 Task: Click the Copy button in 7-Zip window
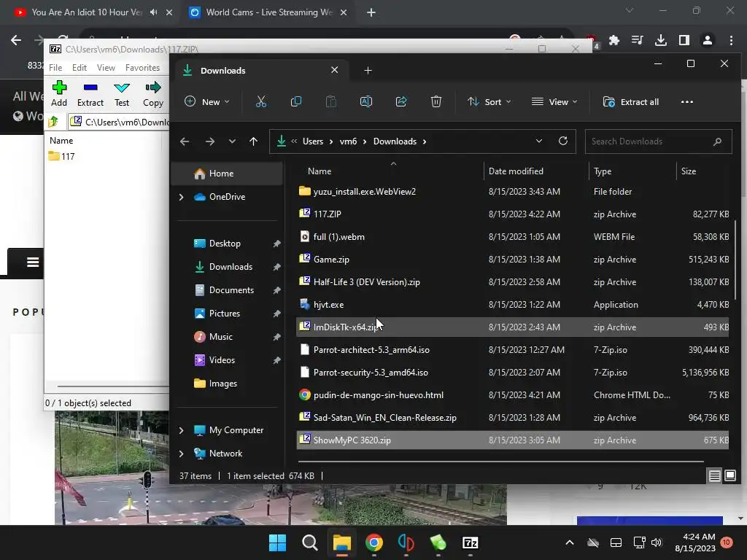point(153,94)
